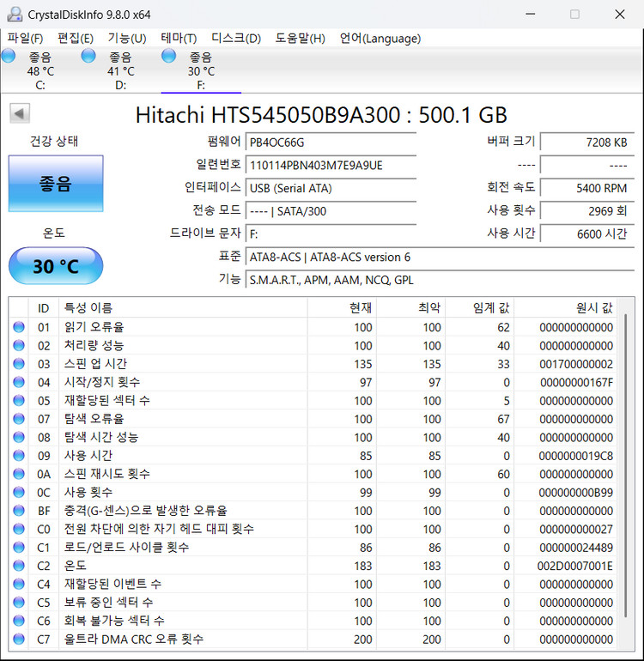This screenshot has height=661, width=644.
Task: Click raw value 0000000167F of 시작/정지
Action: click(576, 382)
